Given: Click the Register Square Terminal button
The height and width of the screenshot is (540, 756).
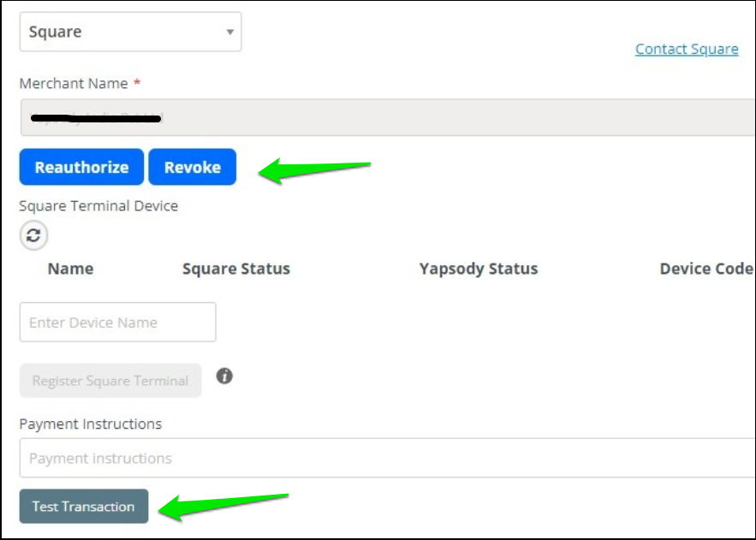Looking at the screenshot, I should pyautogui.click(x=110, y=381).
